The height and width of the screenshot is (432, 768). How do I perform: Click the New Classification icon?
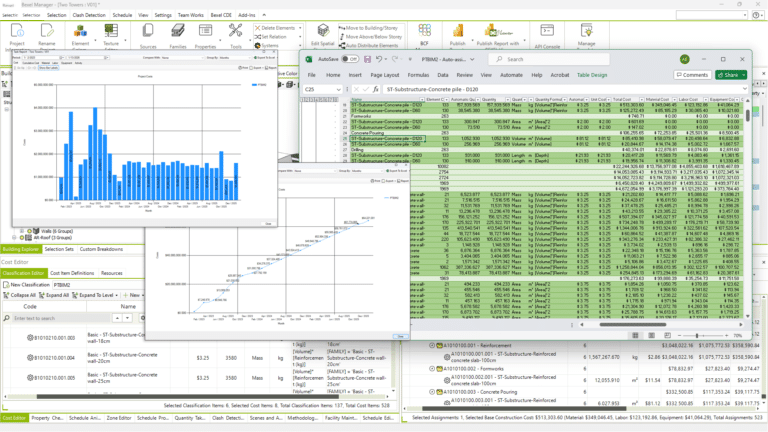6,285
